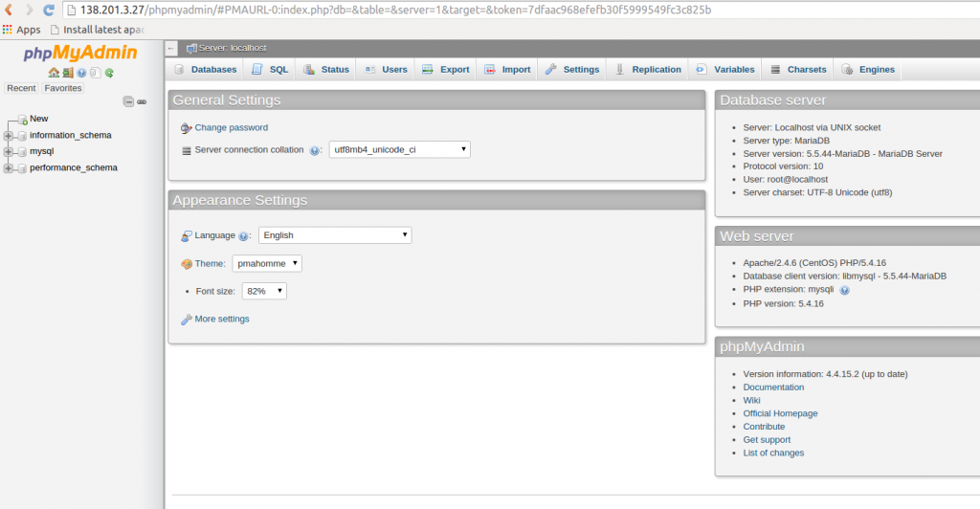This screenshot has width=980, height=509.
Task: Open the Databases tab
Action: [x=206, y=69]
